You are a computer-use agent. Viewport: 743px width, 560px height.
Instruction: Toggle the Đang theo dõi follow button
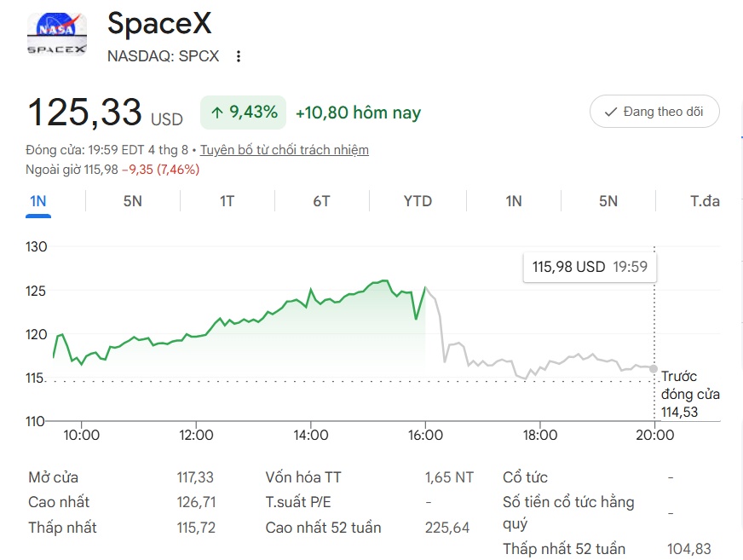[654, 112]
